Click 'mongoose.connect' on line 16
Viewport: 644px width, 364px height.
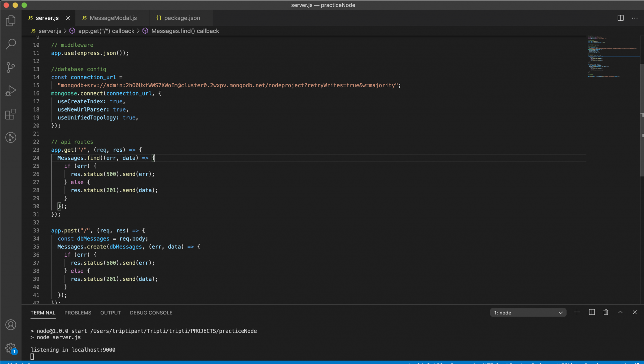tap(77, 93)
